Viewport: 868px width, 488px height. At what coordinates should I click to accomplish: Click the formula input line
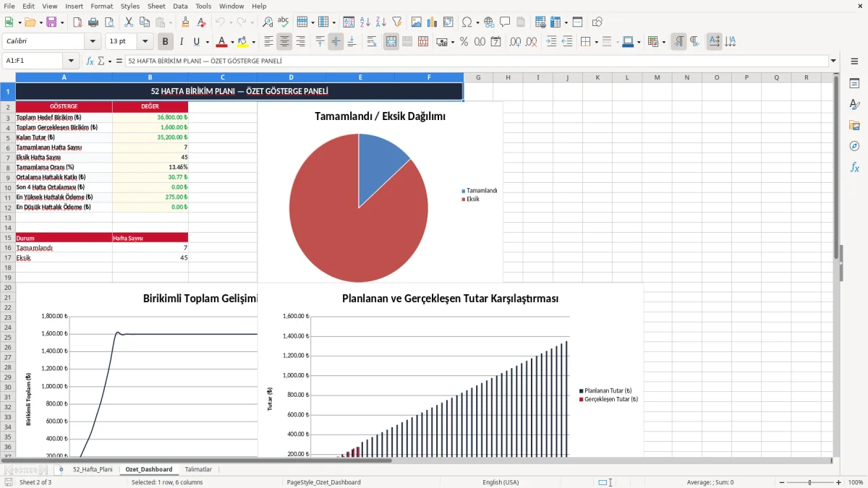pos(476,61)
